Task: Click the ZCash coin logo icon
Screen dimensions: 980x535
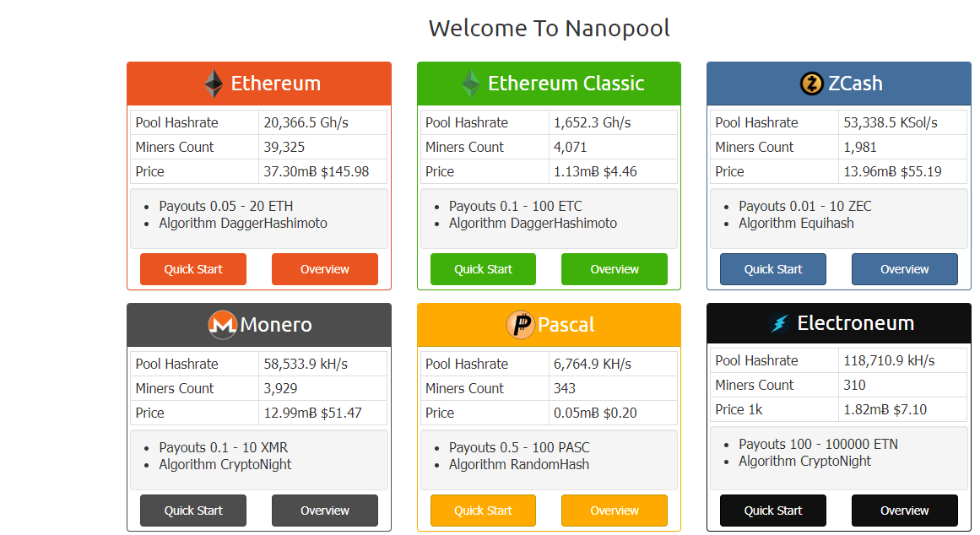Action: click(811, 84)
